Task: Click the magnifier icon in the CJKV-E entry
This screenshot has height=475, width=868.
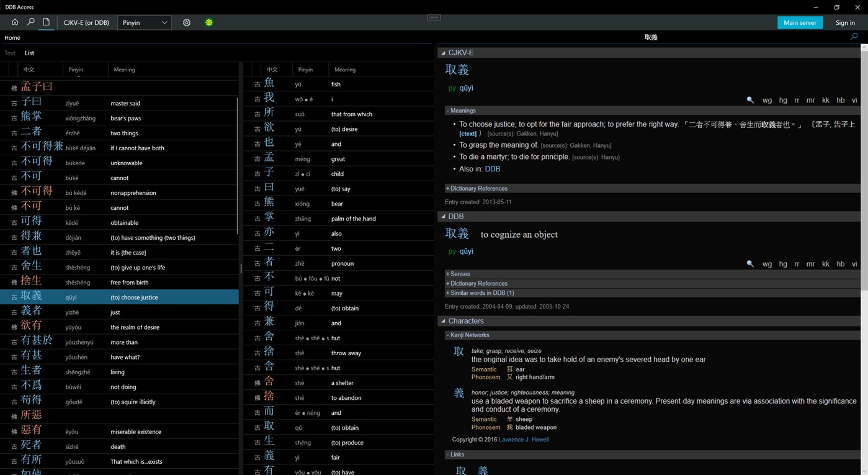Action: 751,100
